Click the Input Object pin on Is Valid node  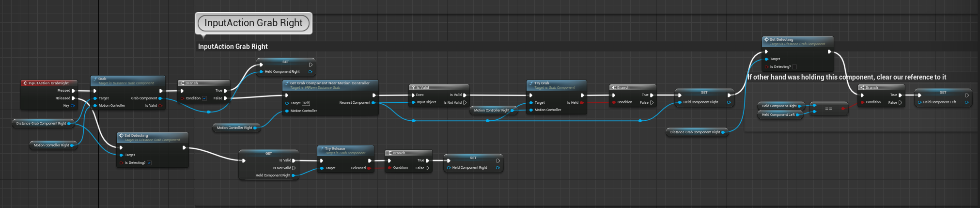pyautogui.click(x=413, y=102)
